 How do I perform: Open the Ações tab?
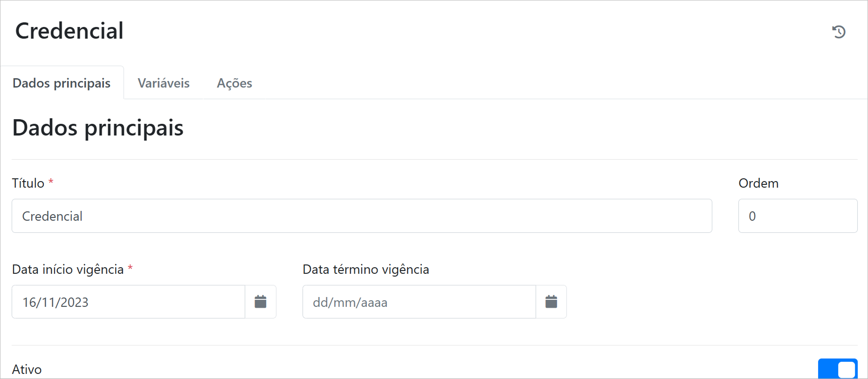pyautogui.click(x=234, y=83)
